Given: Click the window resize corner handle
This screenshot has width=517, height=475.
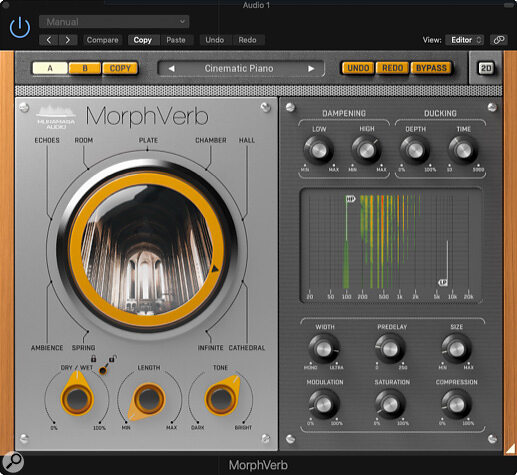Looking at the screenshot, I should coord(510,449).
